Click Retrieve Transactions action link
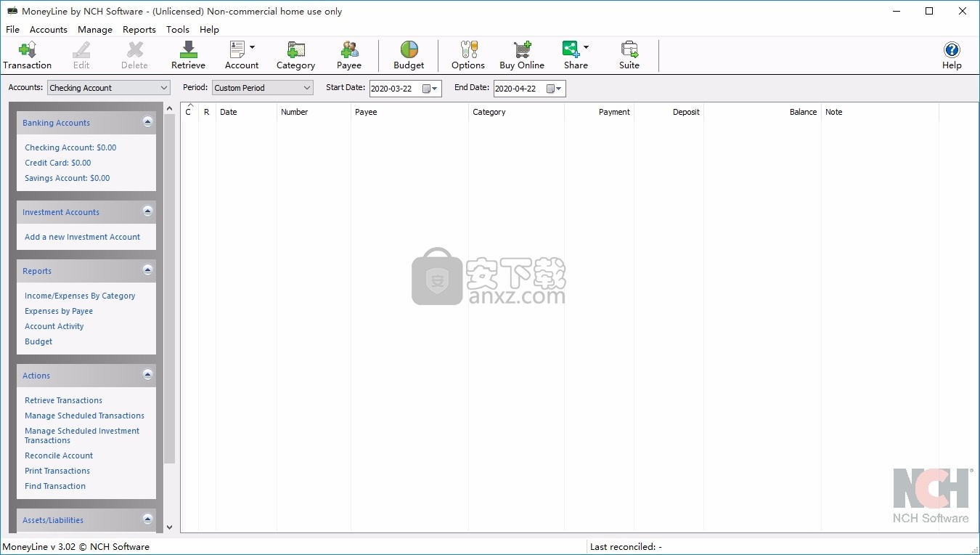 [x=63, y=400]
